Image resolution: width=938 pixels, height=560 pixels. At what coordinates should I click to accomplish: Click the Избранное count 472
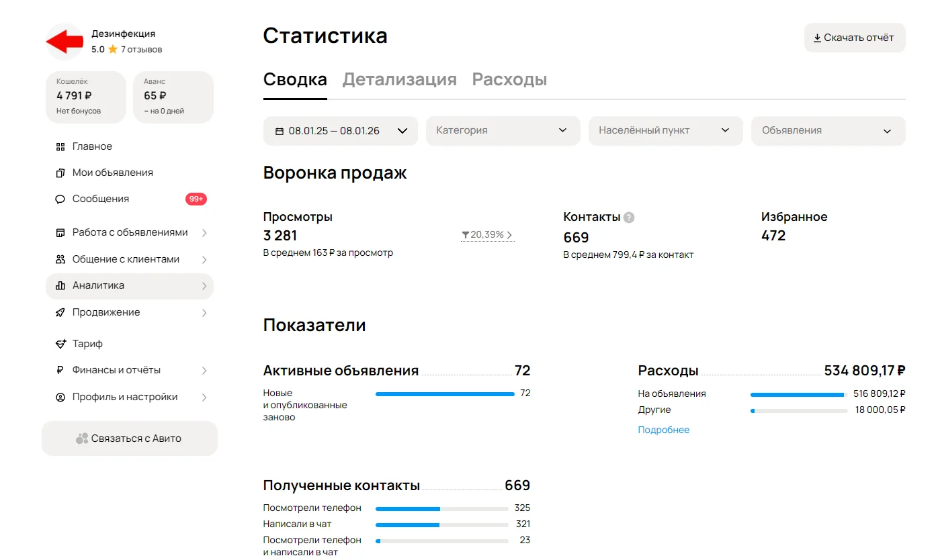[x=773, y=236]
